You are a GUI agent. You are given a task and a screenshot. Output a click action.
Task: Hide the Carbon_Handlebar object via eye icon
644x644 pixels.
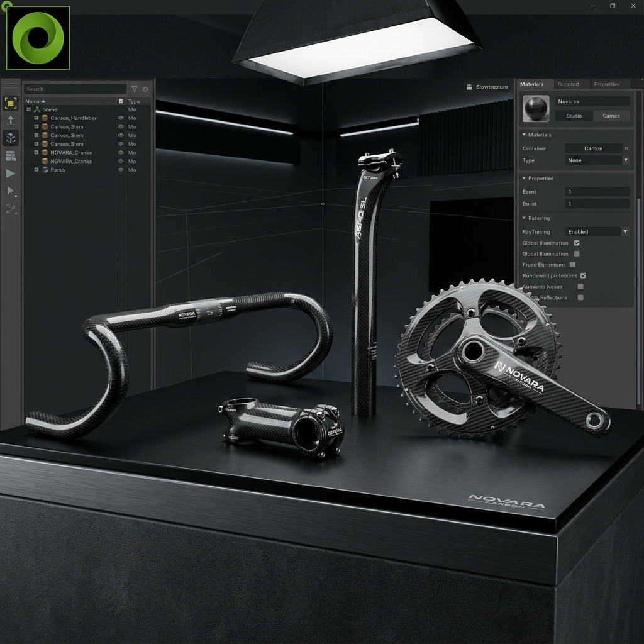(121, 118)
